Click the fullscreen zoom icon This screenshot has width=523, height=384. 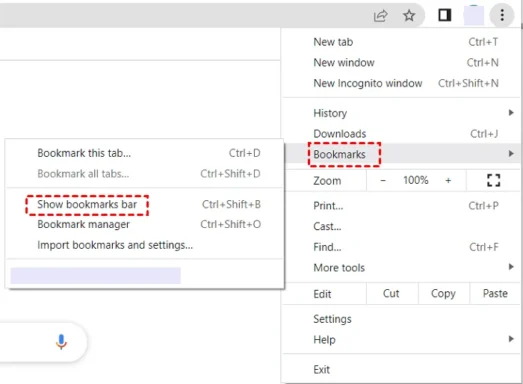click(493, 180)
